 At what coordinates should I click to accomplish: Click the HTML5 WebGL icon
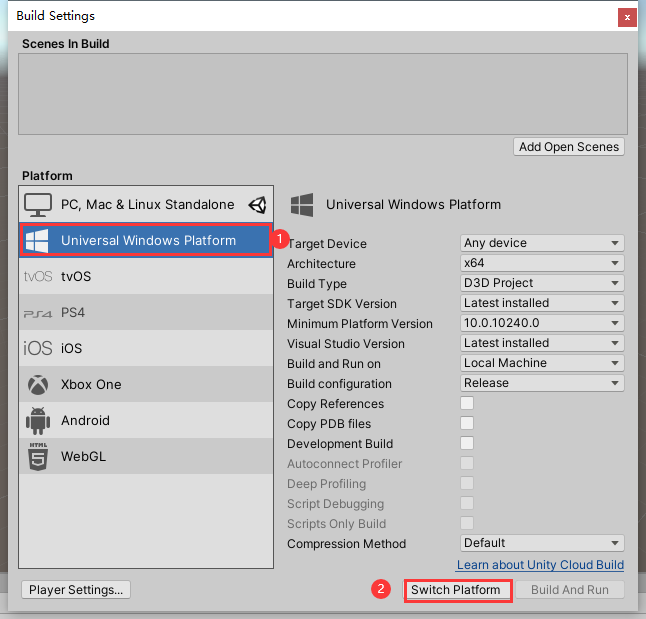pyautogui.click(x=38, y=456)
